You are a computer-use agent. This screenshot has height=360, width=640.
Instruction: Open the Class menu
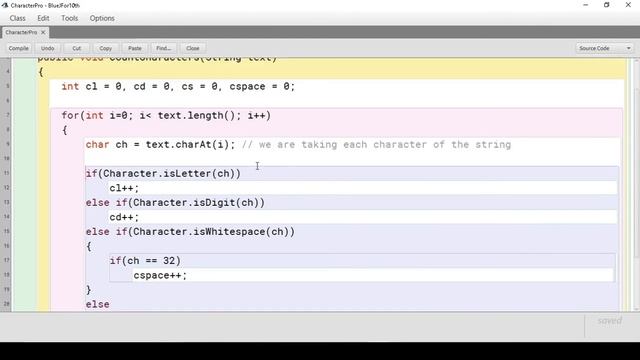pos(18,18)
